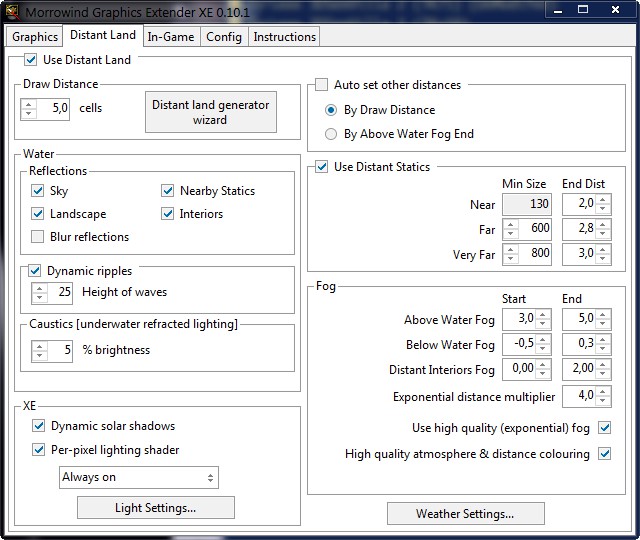Increase Far Min Size value
The width and height of the screenshot is (640, 540).
[511, 223]
